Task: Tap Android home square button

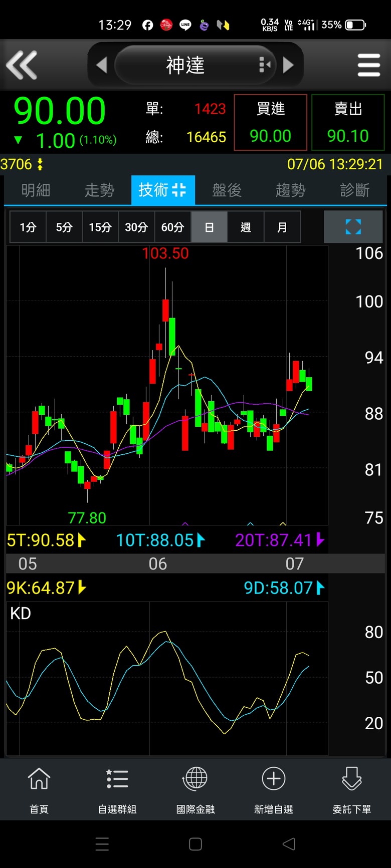Action: pyautogui.click(x=195, y=844)
